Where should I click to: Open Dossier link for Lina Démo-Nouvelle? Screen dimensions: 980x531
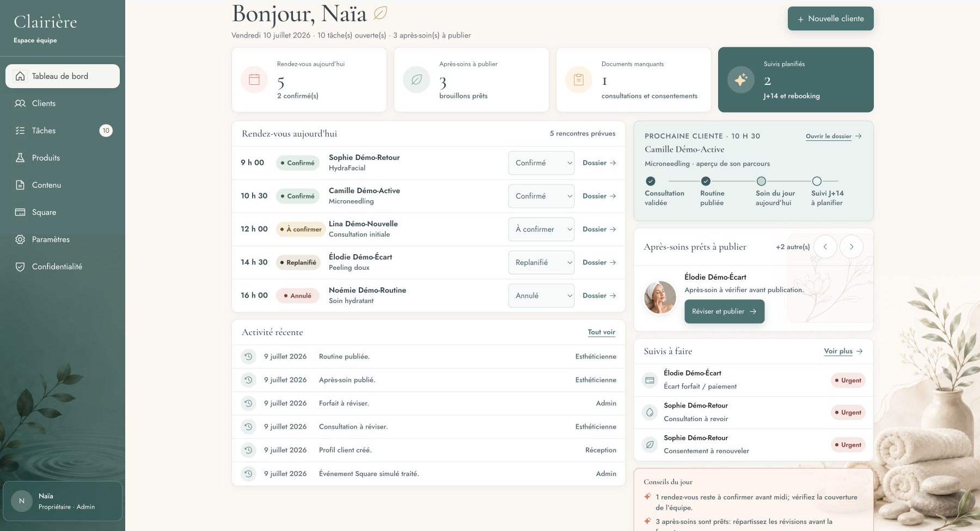pyautogui.click(x=599, y=229)
